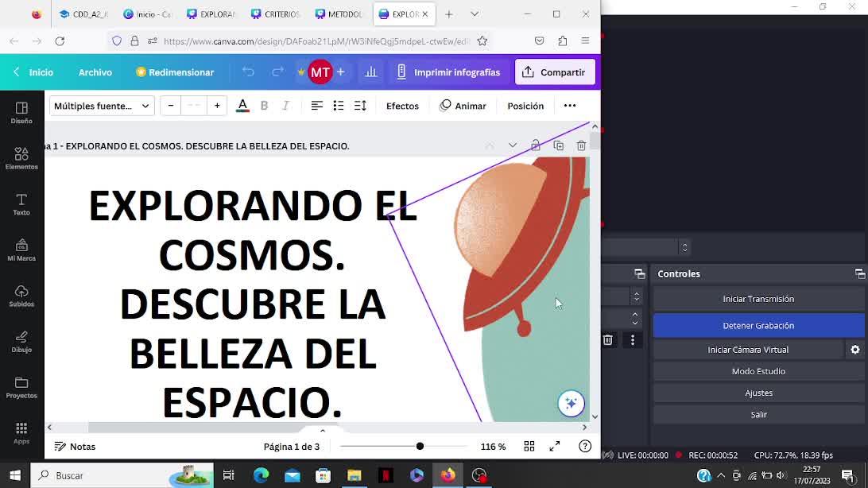The width and height of the screenshot is (868, 488).
Task: Open the more options ellipsis menu
Action: [570, 106]
